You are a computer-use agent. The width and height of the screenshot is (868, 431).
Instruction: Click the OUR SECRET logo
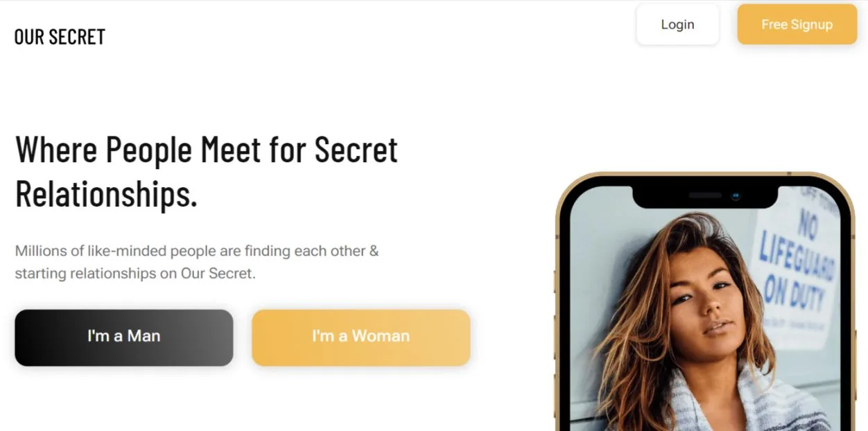60,37
